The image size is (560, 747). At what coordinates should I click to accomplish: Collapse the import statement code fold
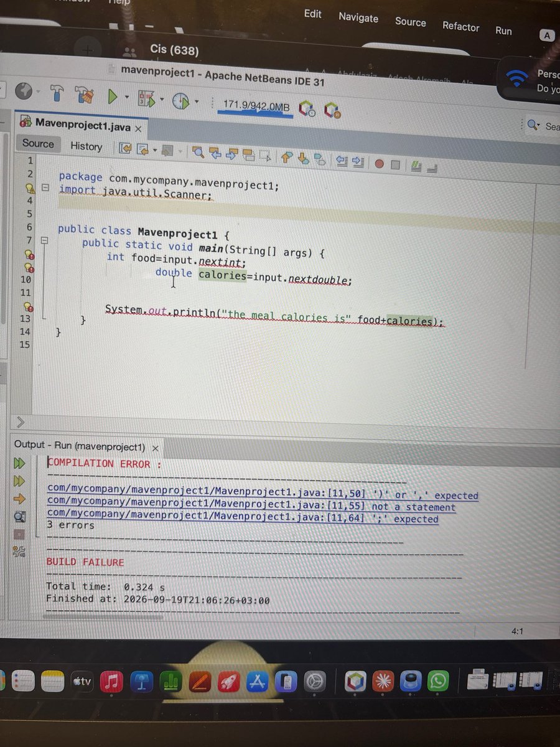click(45, 187)
